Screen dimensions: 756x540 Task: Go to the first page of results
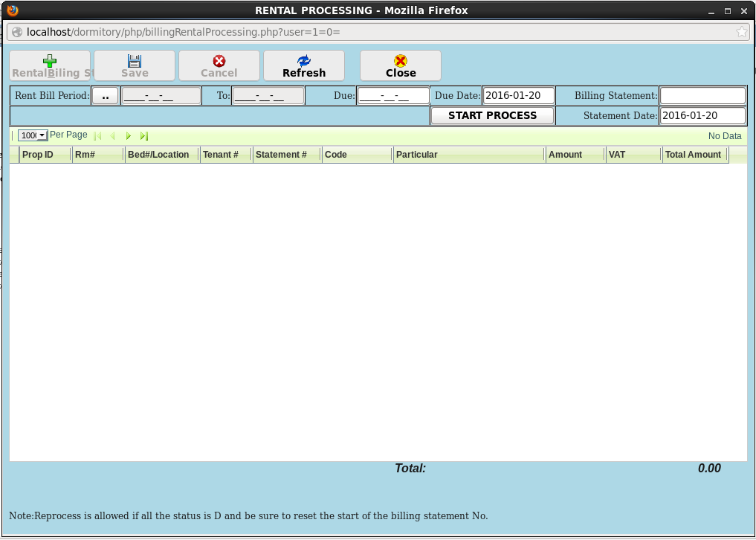coord(97,136)
